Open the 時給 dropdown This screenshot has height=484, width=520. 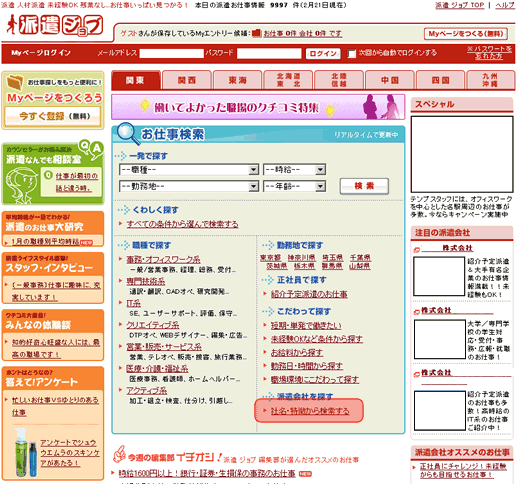[x=294, y=170]
